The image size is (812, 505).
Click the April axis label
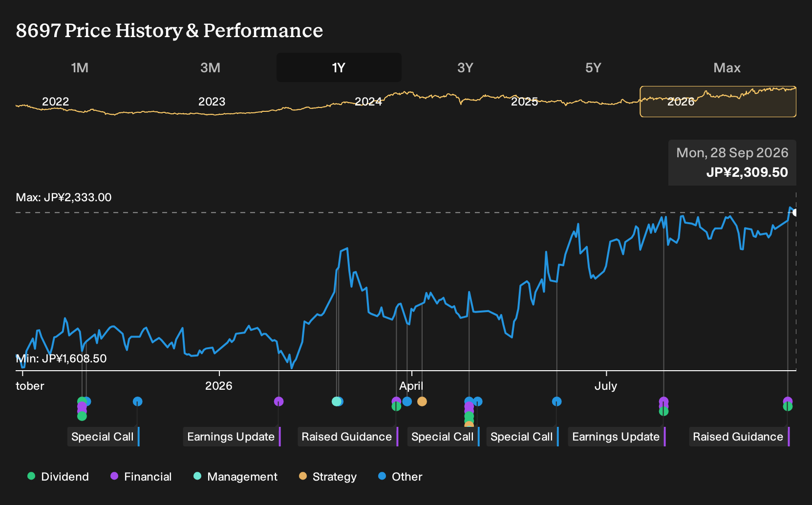pos(411,386)
